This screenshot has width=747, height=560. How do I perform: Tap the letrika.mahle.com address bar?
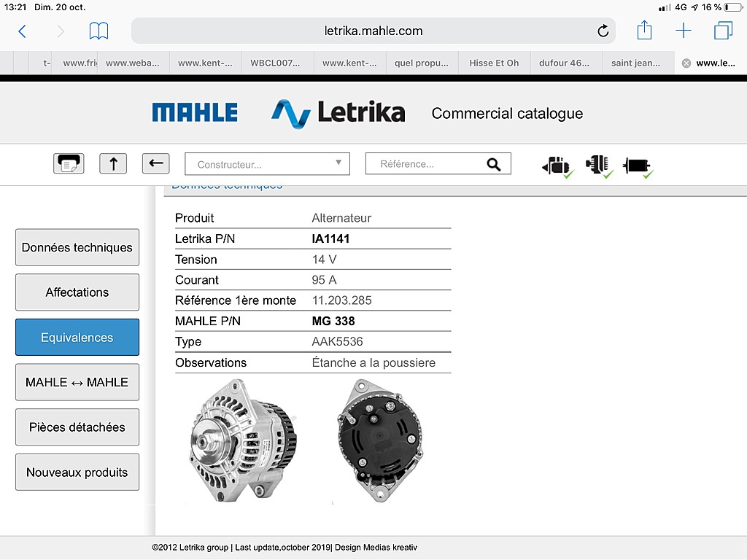coord(373,31)
